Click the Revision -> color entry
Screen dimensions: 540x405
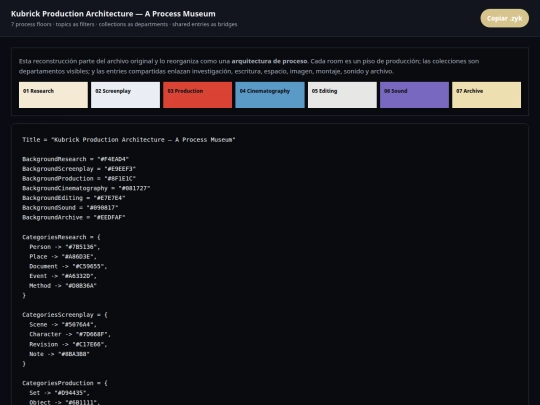pyautogui.click(x=68, y=344)
